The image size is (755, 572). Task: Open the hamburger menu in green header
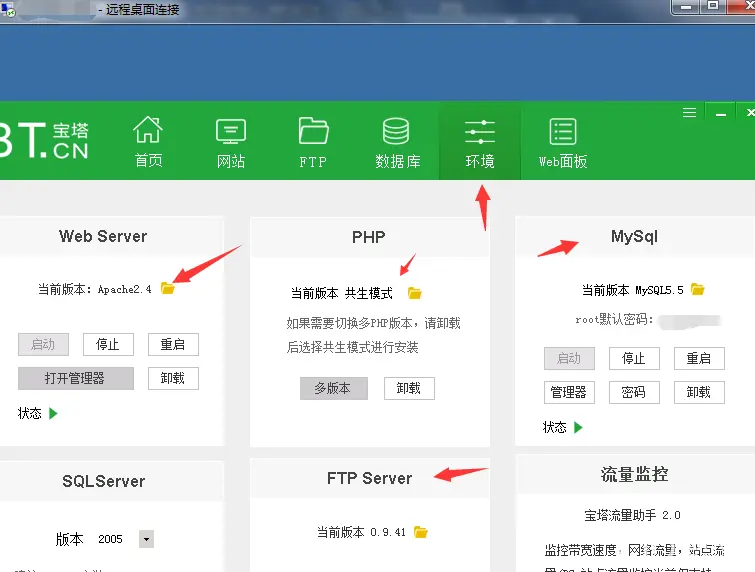690,113
